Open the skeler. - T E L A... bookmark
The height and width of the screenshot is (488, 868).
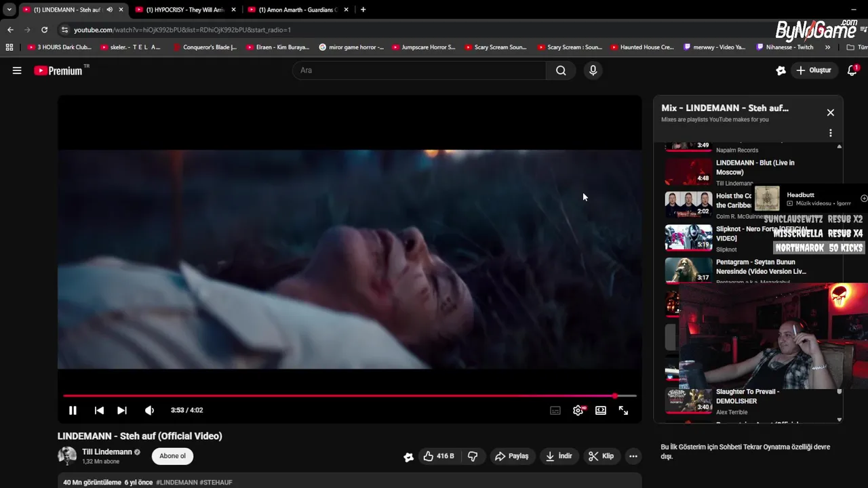(131, 47)
